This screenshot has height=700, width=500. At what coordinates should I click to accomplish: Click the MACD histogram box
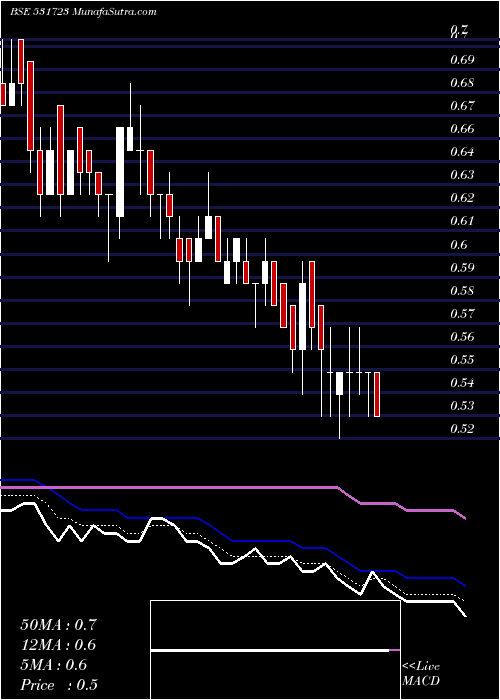(x=275, y=650)
